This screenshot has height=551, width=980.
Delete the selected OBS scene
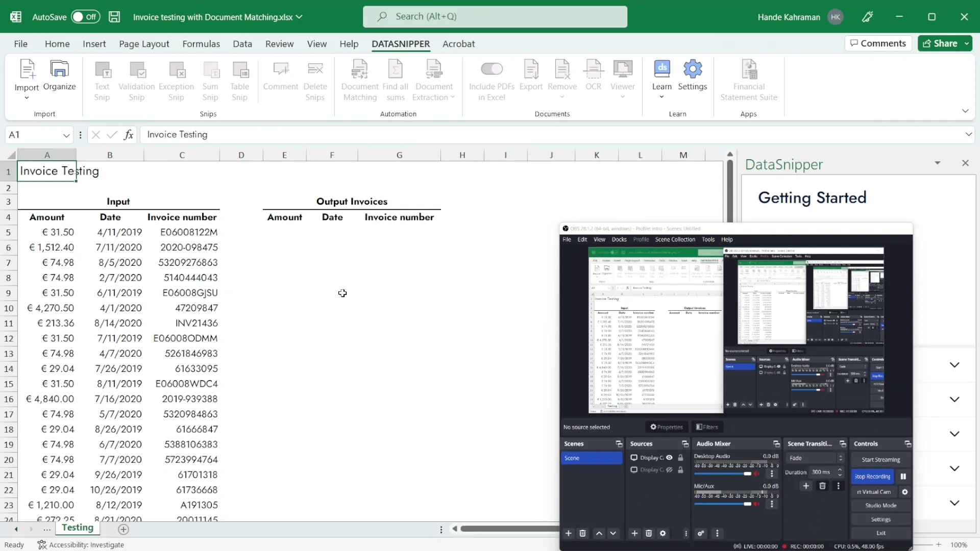(x=582, y=533)
